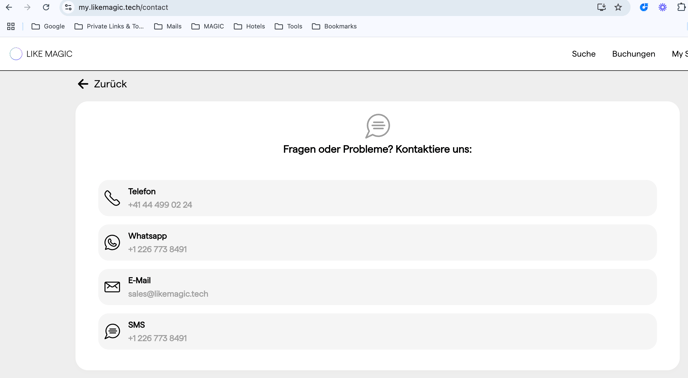Viewport: 688px width, 378px height.
Task: Go to Suche in navigation
Action: click(584, 54)
